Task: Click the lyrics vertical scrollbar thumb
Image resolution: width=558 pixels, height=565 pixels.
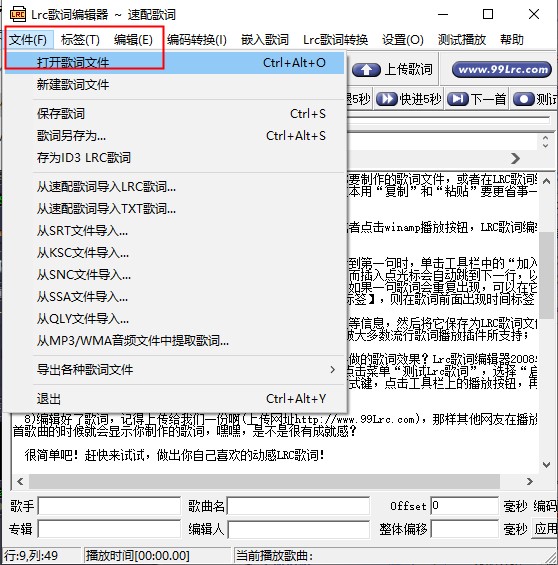Action: click(x=546, y=275)
